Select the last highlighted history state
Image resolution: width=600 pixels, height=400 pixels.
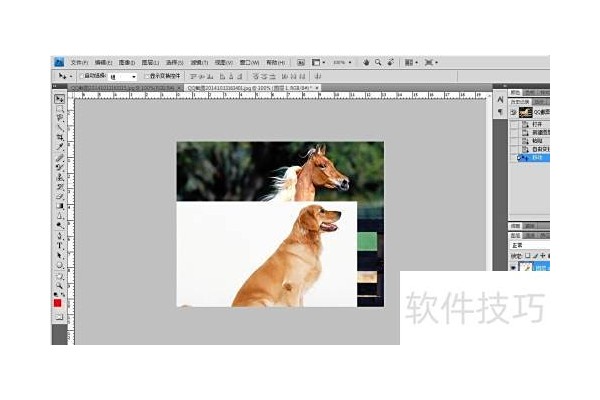[x=533, y=158]
